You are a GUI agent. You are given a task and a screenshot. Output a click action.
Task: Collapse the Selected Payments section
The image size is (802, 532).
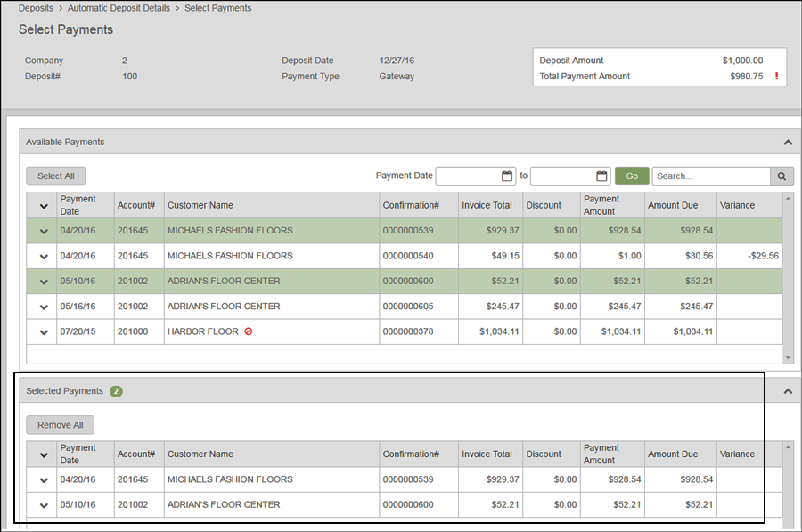[786, 390]
